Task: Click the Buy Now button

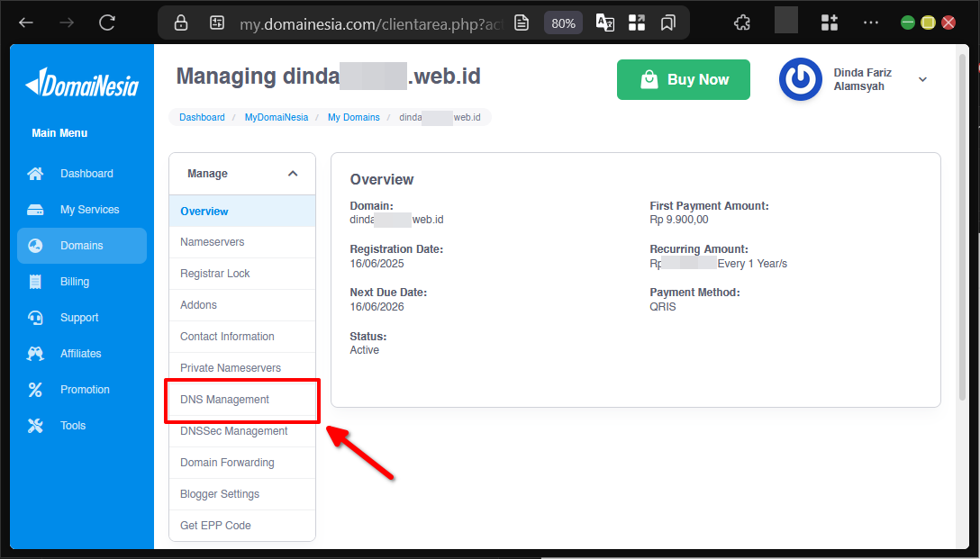Action: pyautogui.click(x=683, y=79)
